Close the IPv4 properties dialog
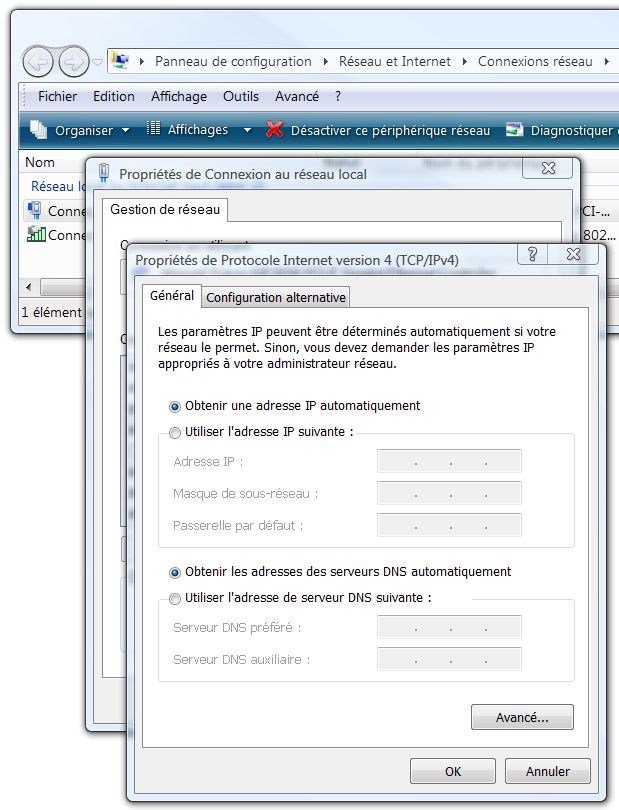This screenshot has width=619, height=810. coord(573,254)
